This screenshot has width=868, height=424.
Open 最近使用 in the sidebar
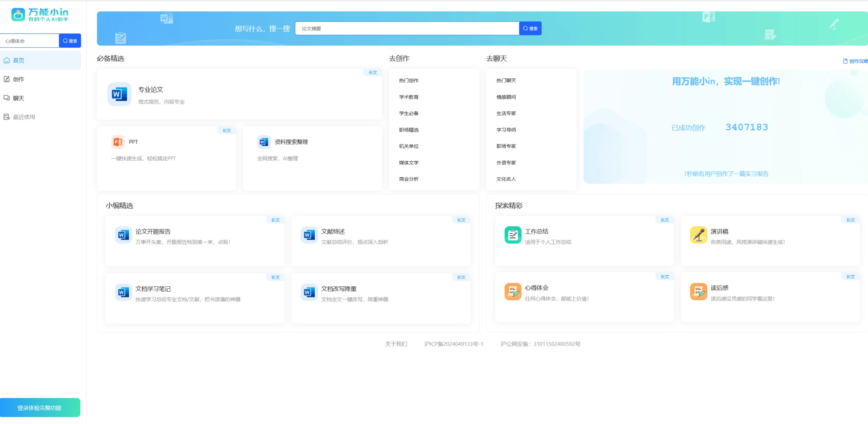click(24, 117)
